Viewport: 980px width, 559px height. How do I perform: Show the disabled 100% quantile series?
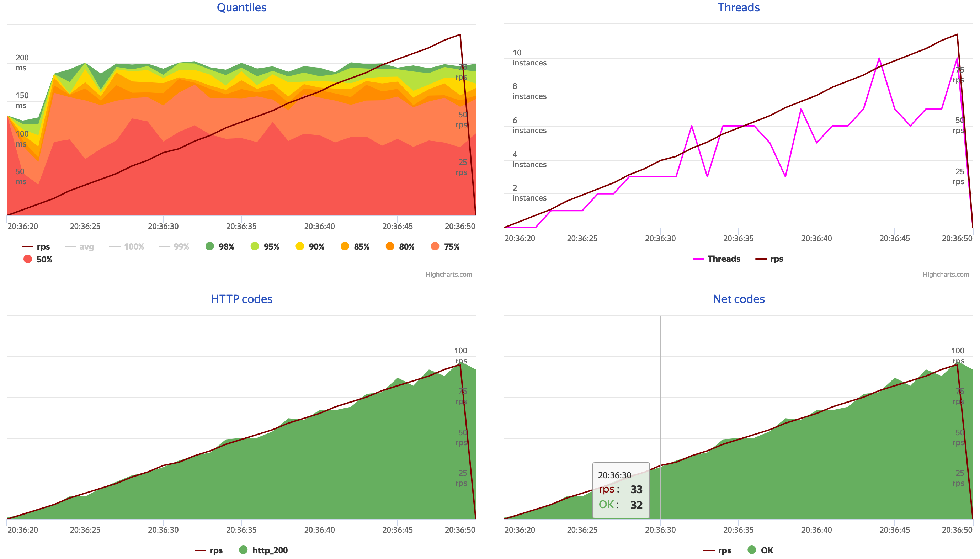point(134,246)
